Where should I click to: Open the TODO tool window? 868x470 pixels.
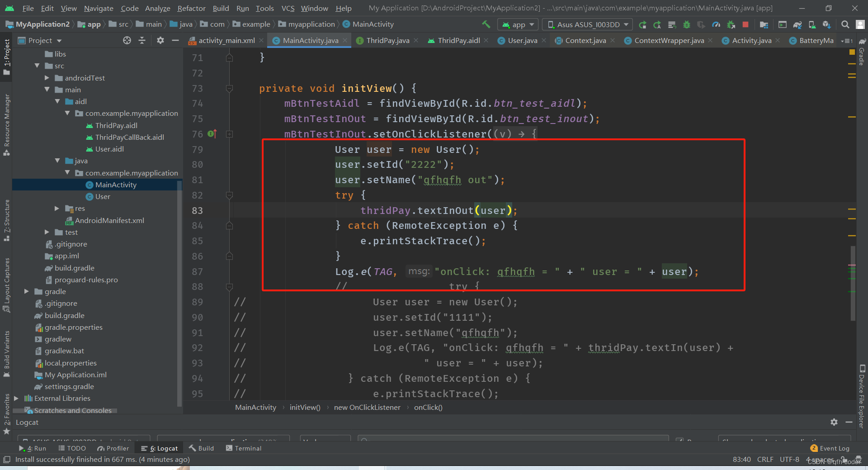pyautogui.click(x=72, y=448)
